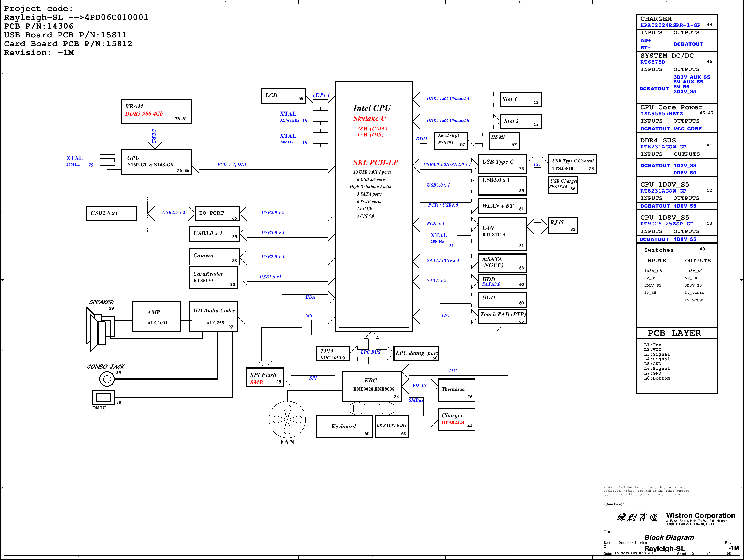Select the AMP ALC1001 block

coord(157,316)
